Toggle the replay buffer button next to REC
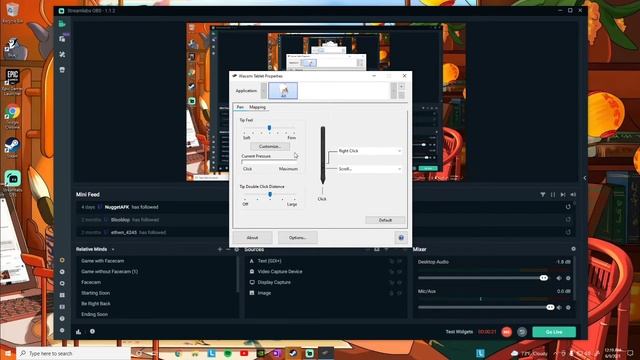The height and width of the screenshot is (360, 640). [522, 332]
